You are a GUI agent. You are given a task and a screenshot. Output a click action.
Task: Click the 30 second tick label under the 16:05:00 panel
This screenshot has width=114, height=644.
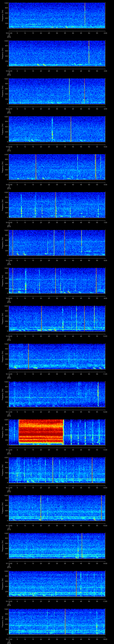coord(57,184)
